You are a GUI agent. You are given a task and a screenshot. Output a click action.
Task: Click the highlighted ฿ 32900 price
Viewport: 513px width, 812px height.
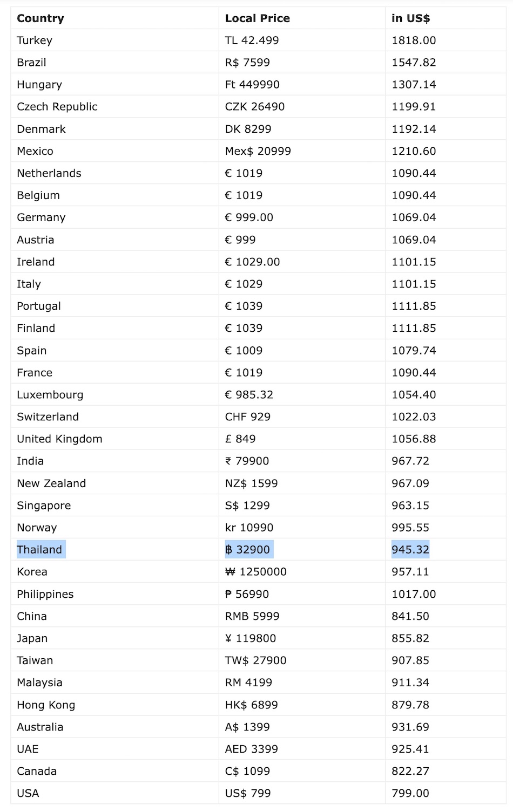247,550
